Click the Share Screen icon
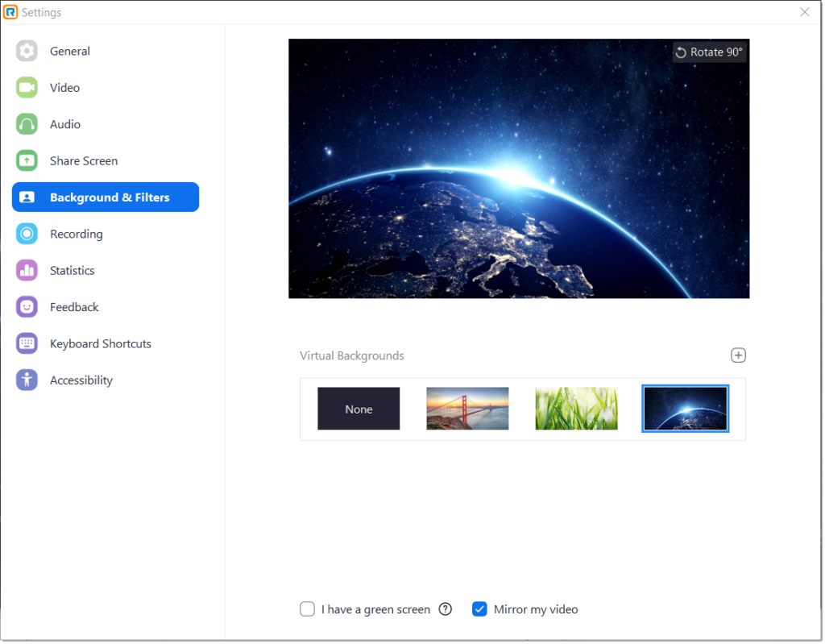Viewport: 825px width, 644px height. 27,161
